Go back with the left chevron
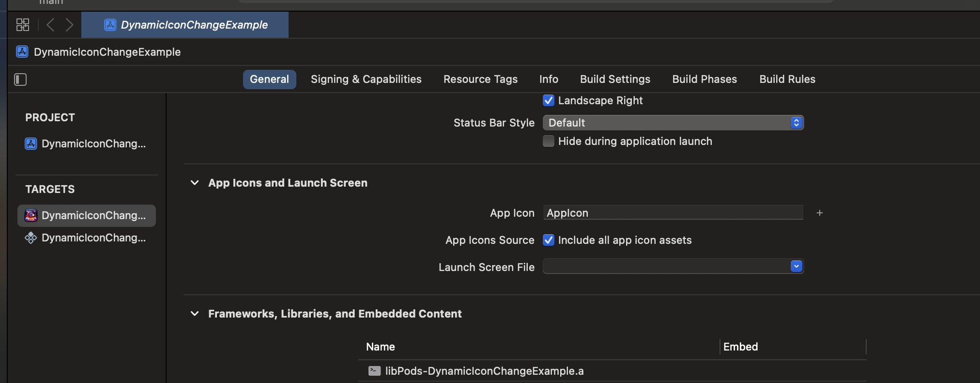Screen dimensions: 980x383 [x=50, y=25]
